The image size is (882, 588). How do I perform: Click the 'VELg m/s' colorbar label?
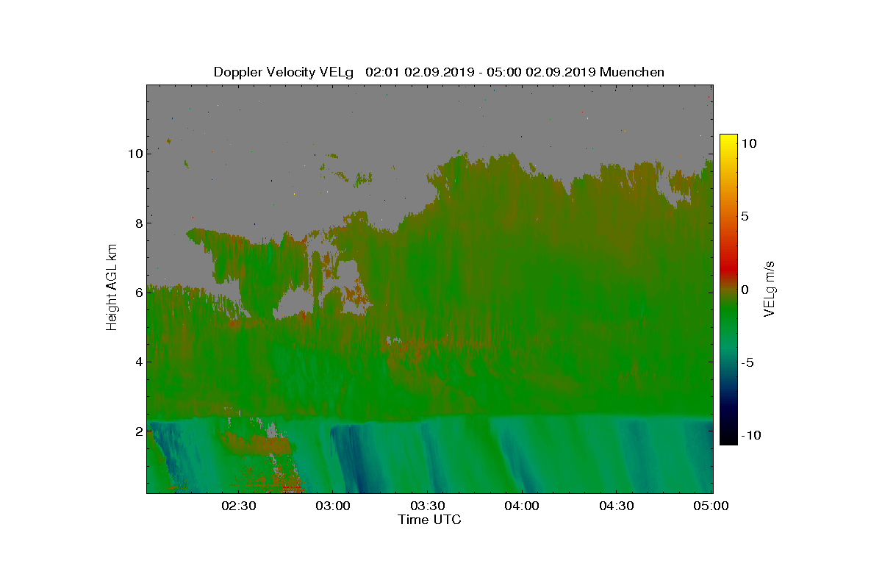[770, 288]
